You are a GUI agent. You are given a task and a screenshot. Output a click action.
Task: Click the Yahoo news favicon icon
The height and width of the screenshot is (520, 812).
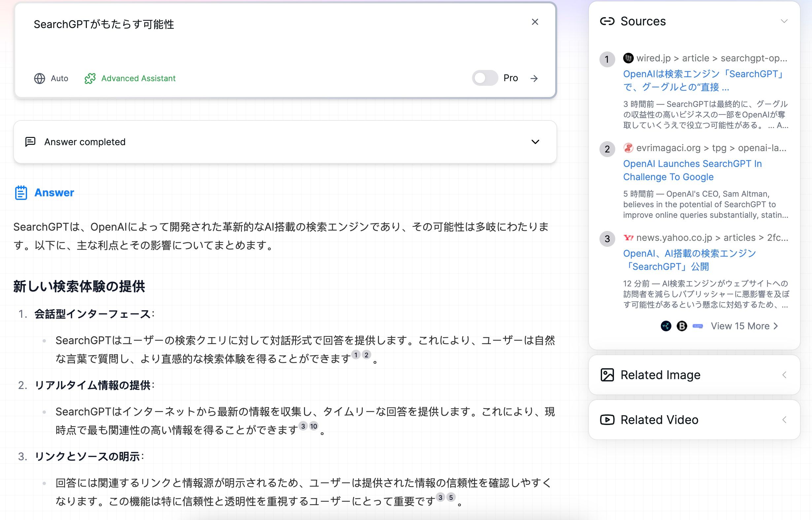tap(628, 238)
